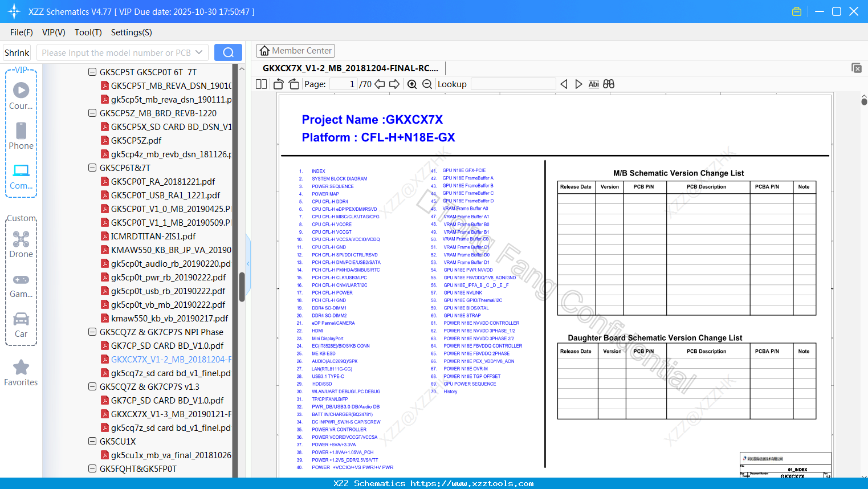Image resolution: width=868 pixels, height=489 pixels.
Task: Click the XZZ Schematics app logo
Action: pyautogui.click(x=14, y=11)
